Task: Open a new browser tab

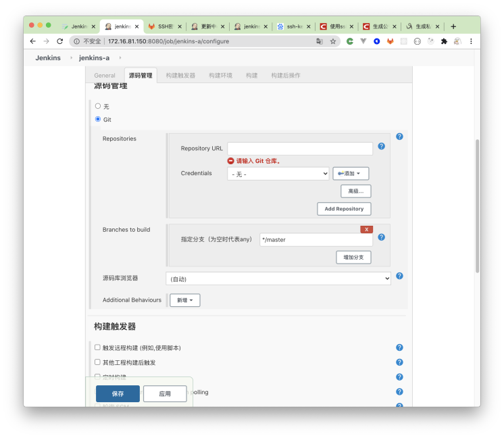Action: click(x=453, y=26)
